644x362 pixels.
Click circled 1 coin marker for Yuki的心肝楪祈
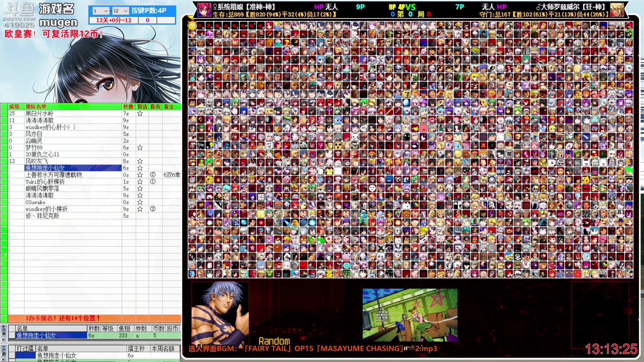(153, 182)
